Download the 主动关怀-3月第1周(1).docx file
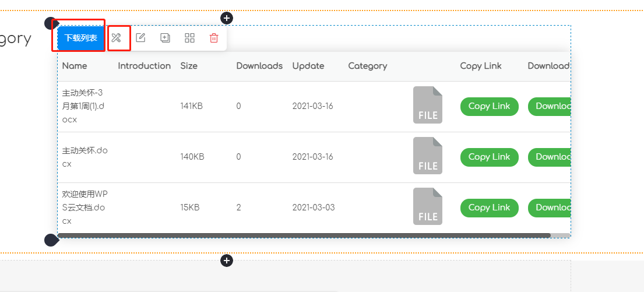The width and height of the screenshot is (644, 292). click(549, 107)
